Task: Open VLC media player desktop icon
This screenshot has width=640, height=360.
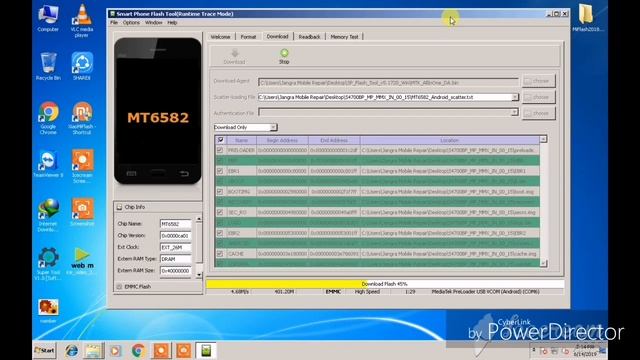Action: [x=82, y=20]
